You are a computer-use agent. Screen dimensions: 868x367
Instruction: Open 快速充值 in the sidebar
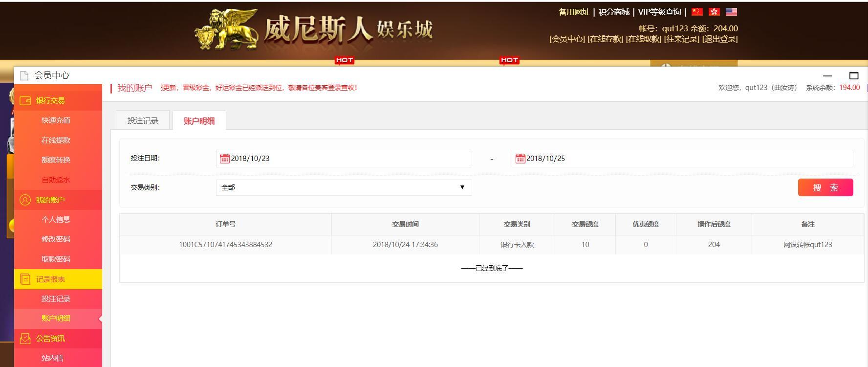coord(56,120)
